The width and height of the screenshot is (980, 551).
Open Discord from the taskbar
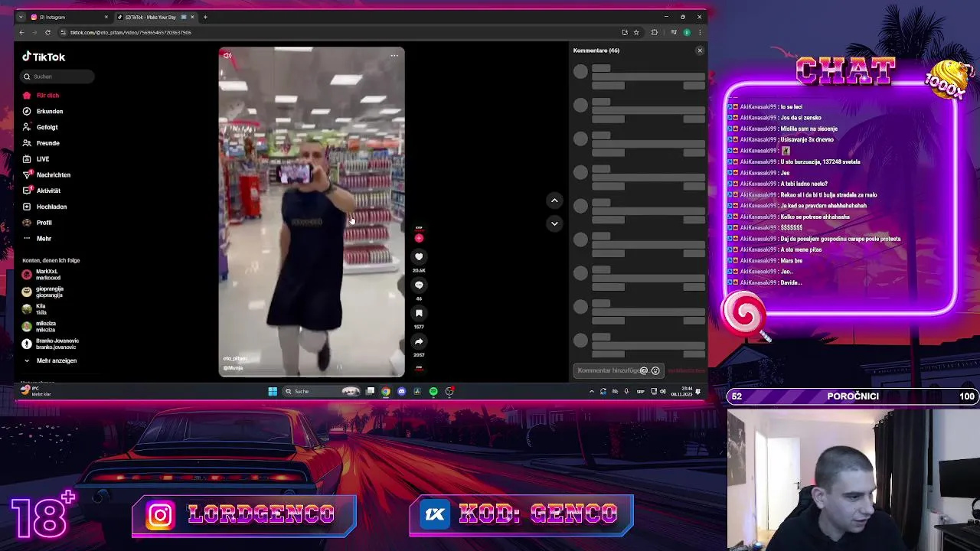pyautogui.click(x=402, y=391)
